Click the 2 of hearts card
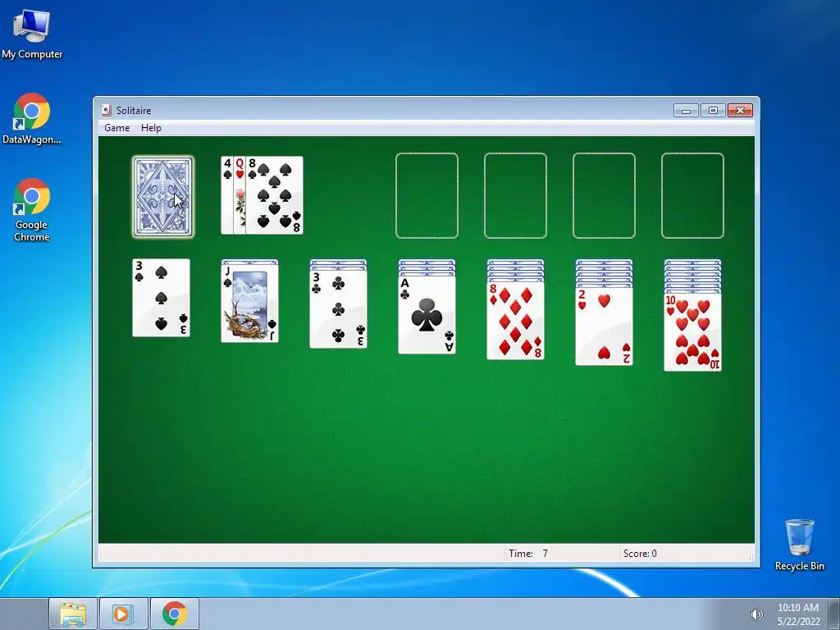This screenshot has height=630, width=840. coord(605,326)
